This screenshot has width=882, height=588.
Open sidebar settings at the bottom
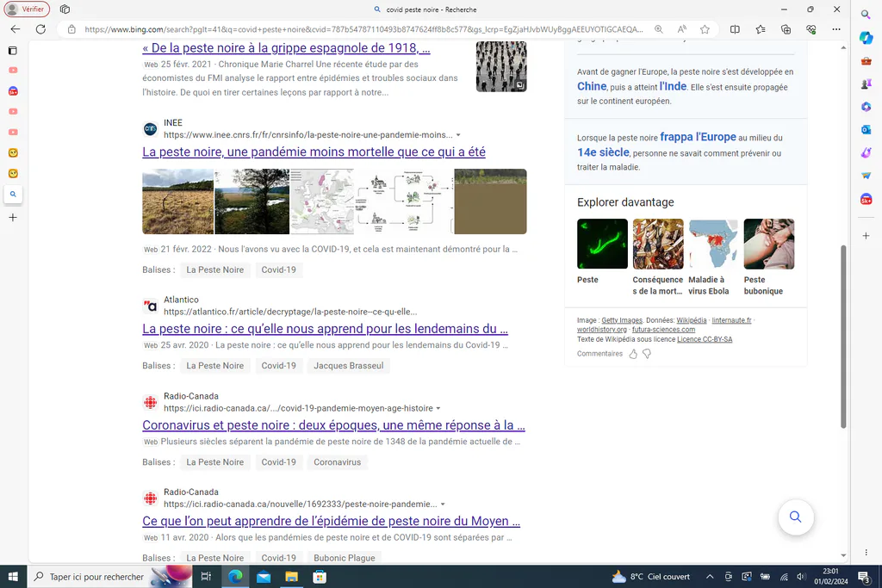pyautogui.click(x=866, y=553)
